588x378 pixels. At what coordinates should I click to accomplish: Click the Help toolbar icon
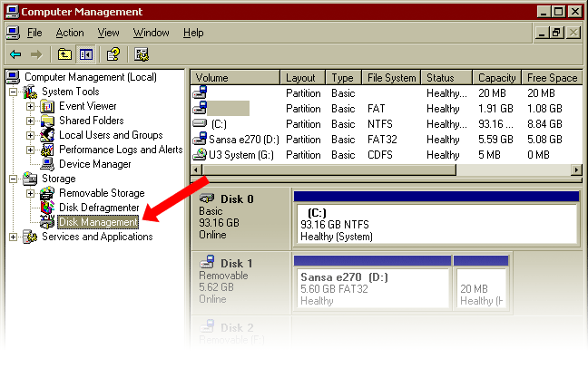tap(113, 54)
